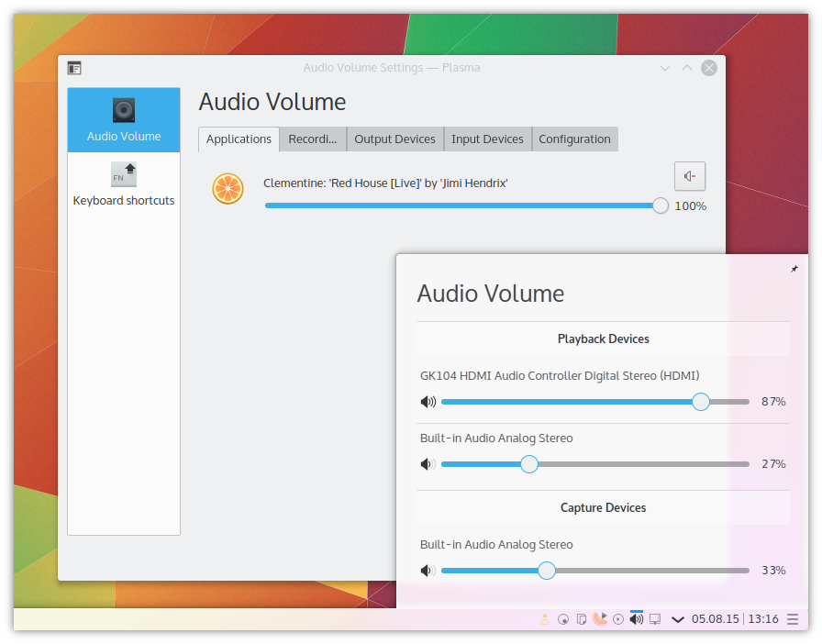822x644 pixels.
Task: Click the screen/monitor icon in the system tray
Action: [x=655, y=618]
